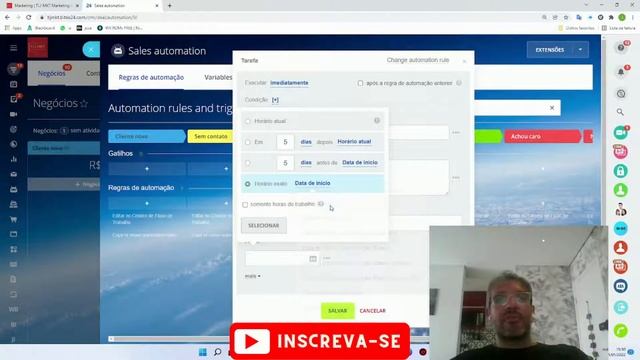Add a trigger under Cliente novo Gatilhos
Viewport: 640px width, 360px height.
[x=147, y=168]
